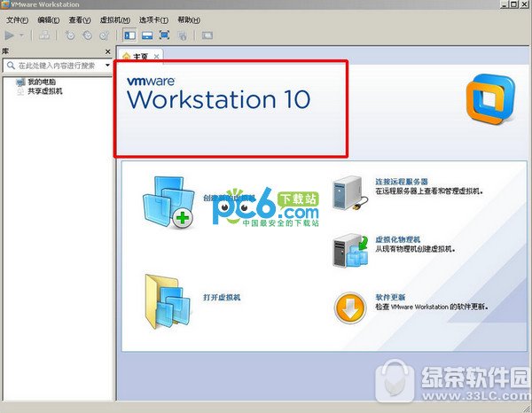Toggle the thumbnail bar view icon
532x413 pixels.
(146, 35)
